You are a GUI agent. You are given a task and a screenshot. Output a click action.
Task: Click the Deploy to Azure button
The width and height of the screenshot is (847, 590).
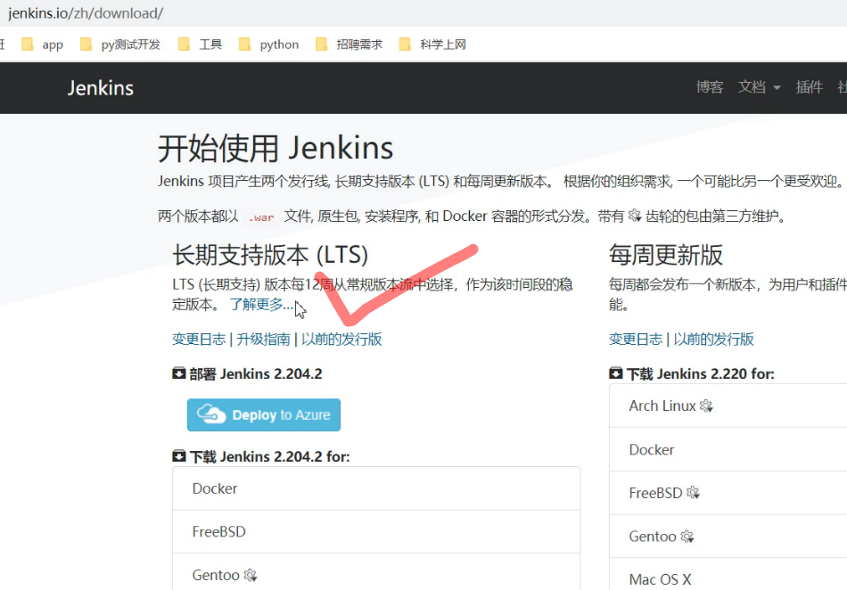click(x=264, y=415)
